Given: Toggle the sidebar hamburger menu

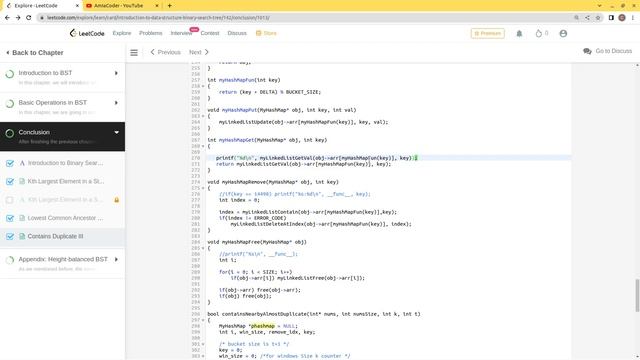Looking at the screenshot, I should (x=134, y=52).
